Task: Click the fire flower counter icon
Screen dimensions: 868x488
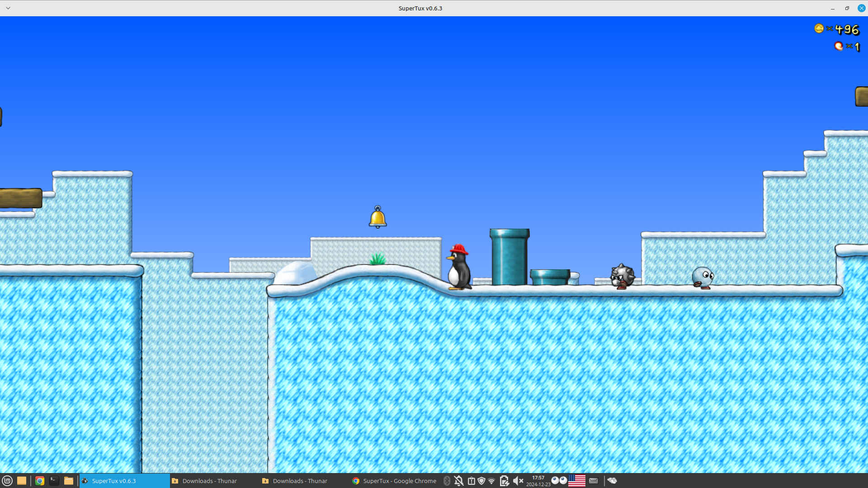Action: [x=839, y=46]
